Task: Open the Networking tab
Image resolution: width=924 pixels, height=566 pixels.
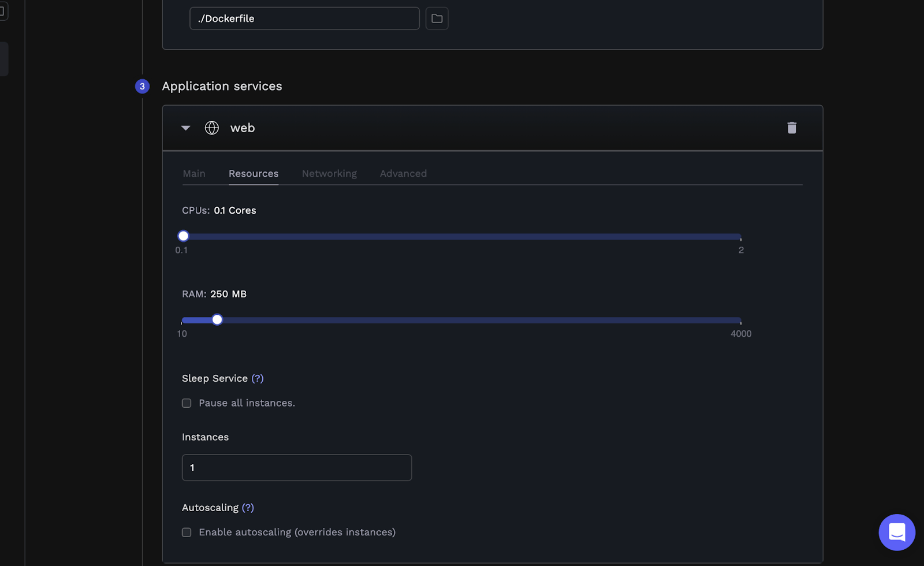Action: 329,173
